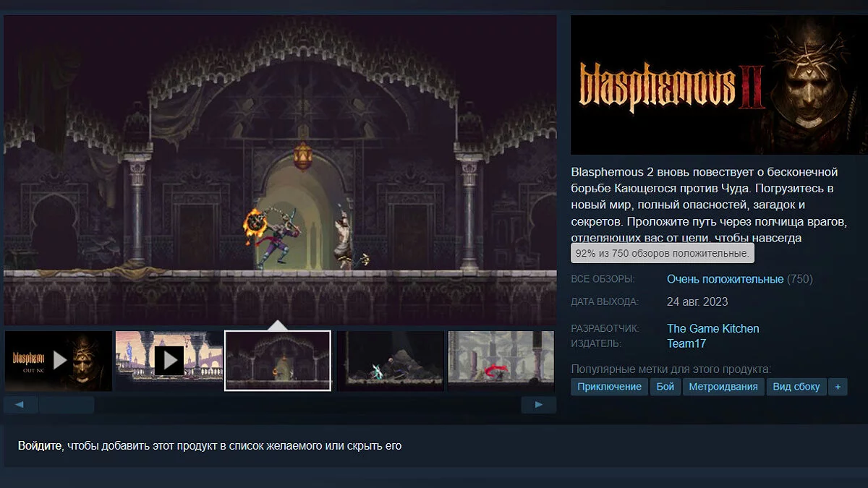Click the '(750)' review count
The height and width of the screenshot is (488, 868).
(x=799, y=279)
